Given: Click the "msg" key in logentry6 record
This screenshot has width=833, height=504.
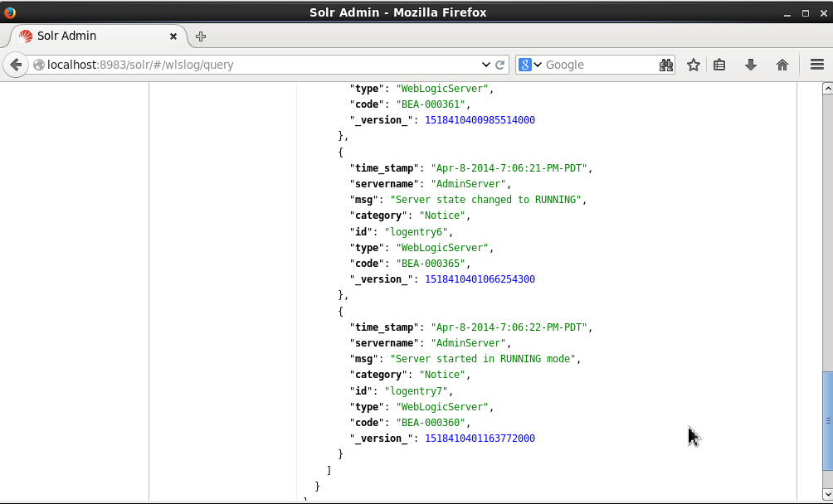Looking at the screenshot, I should point(364,200).
